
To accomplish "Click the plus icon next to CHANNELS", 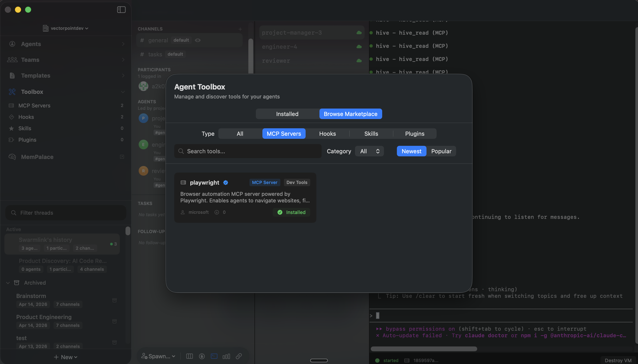I will 240,29.
